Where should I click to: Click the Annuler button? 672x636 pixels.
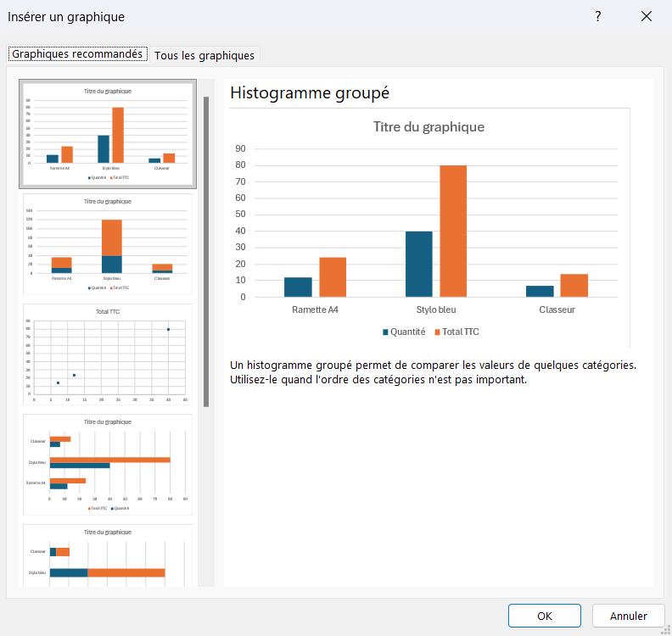pos(628,616)
